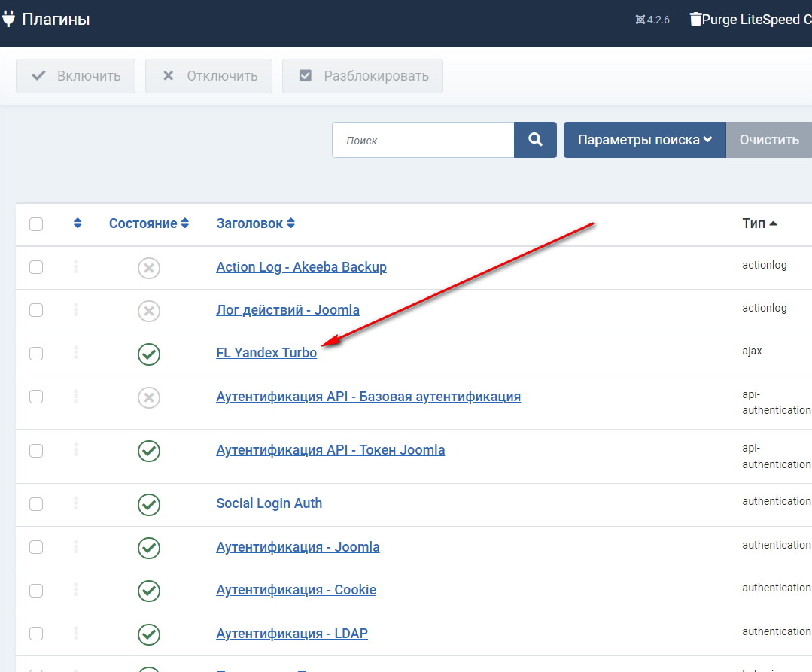Check the select-all checkbox in table header
812x672 pixels.
pos(36,224)
